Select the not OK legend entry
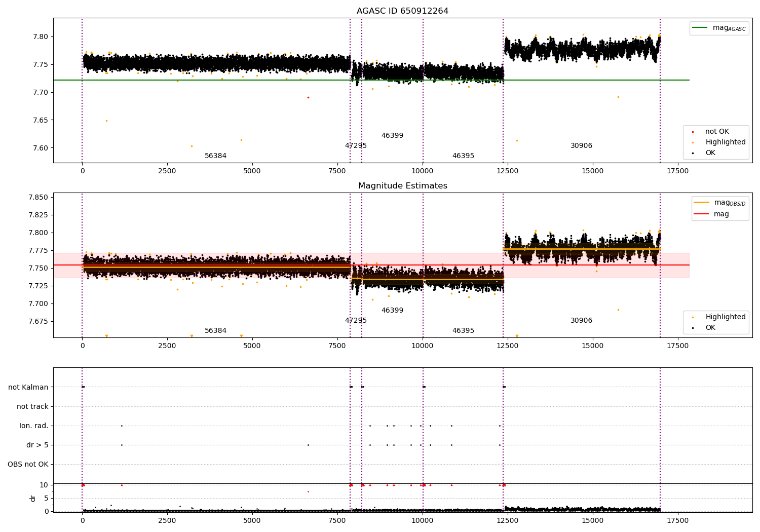Screen dimensions: 760x532 tap(717, 132)
